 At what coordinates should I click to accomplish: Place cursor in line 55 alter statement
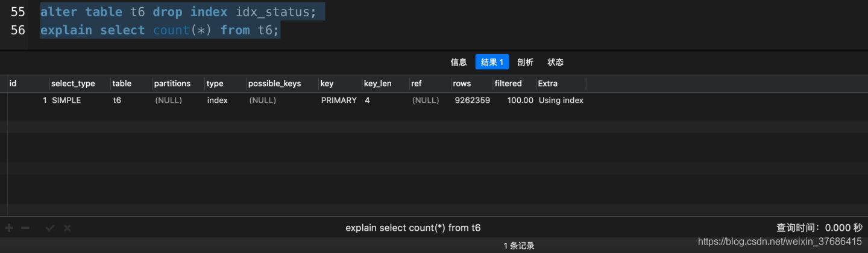178,12
